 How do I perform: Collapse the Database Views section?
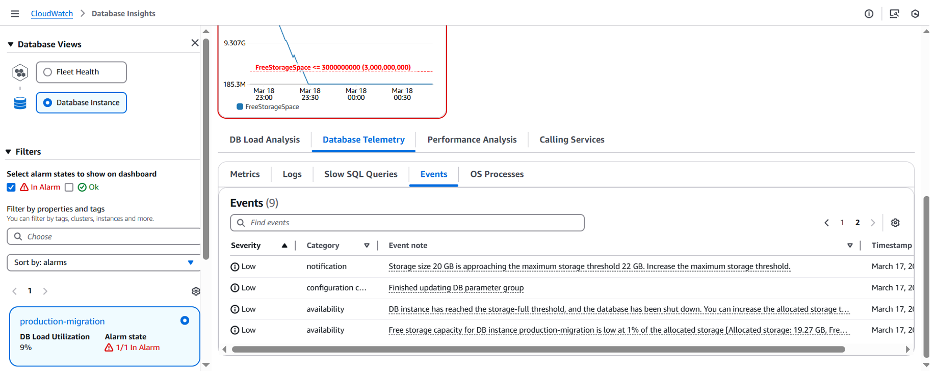coord(10,44)
